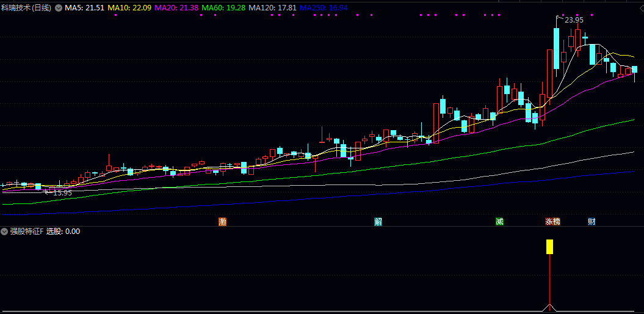This screenshot has height=314, width=644.
Task: Click the 23.95 highest price label
Action: 574,20
